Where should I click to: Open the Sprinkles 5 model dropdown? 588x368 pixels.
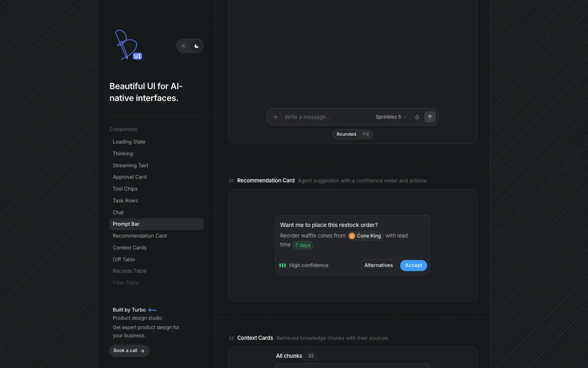click(391, 117)
